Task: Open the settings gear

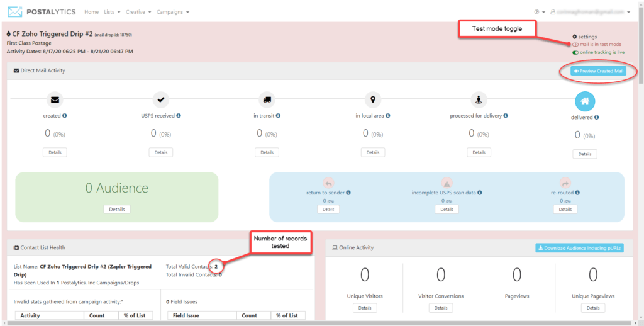Action: (575, 37)
